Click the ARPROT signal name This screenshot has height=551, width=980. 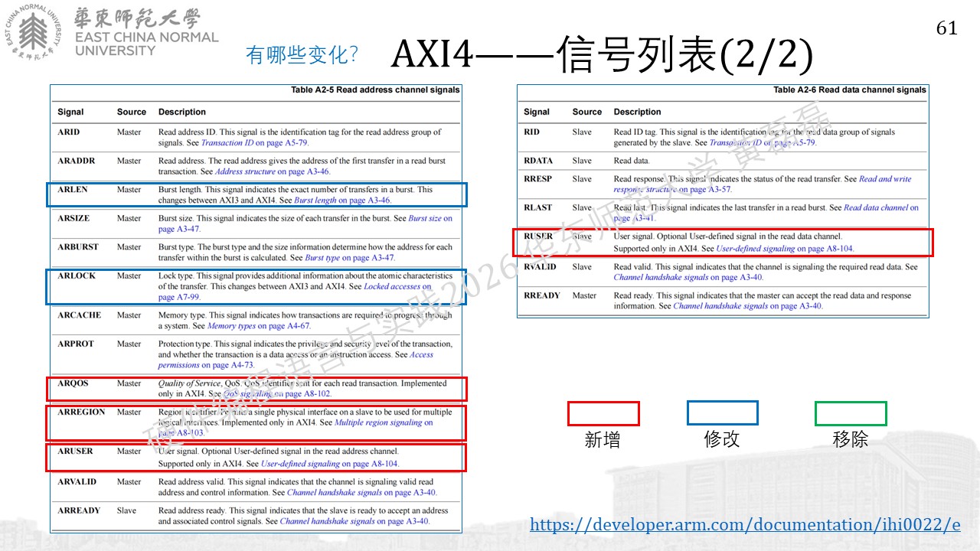tap(76, 344)
